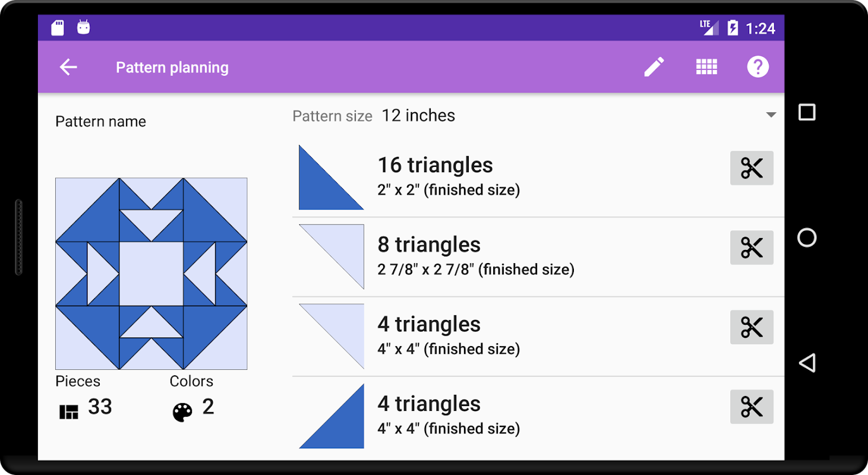Tap the Pattern name field
Screen dimensions: 868x475
point(100,122)
